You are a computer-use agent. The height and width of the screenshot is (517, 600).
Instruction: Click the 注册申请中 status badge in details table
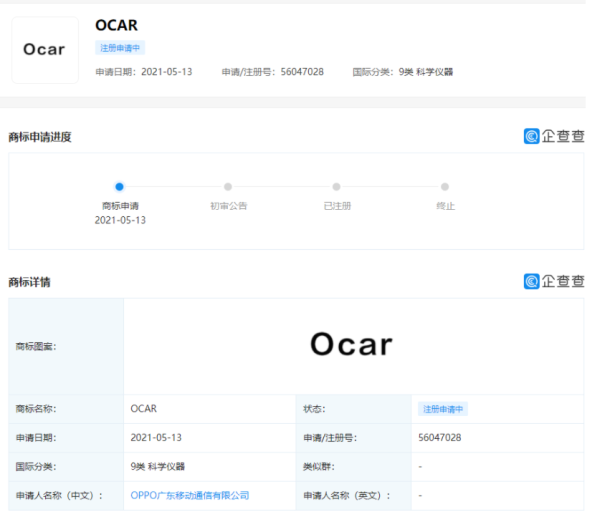[443, 409]
